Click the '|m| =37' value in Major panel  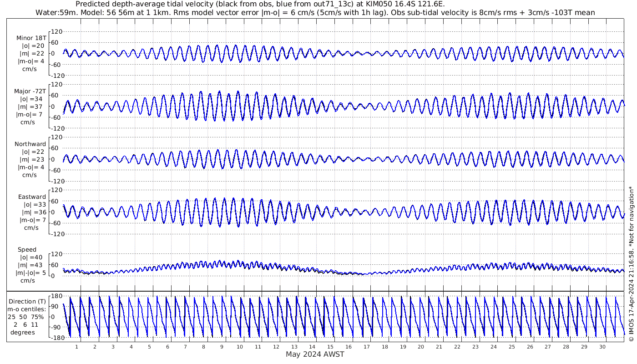coord(31,106)
